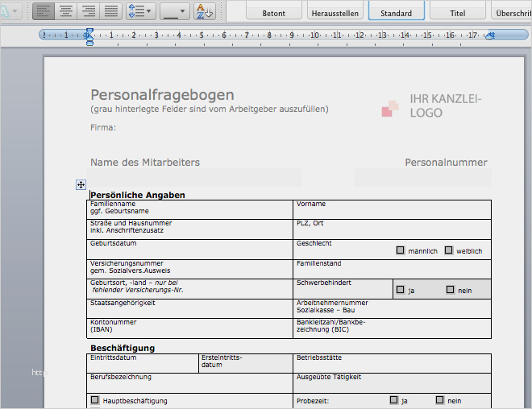
Task: Open the line spacing dropdown
Action: [x=139, y=11]
